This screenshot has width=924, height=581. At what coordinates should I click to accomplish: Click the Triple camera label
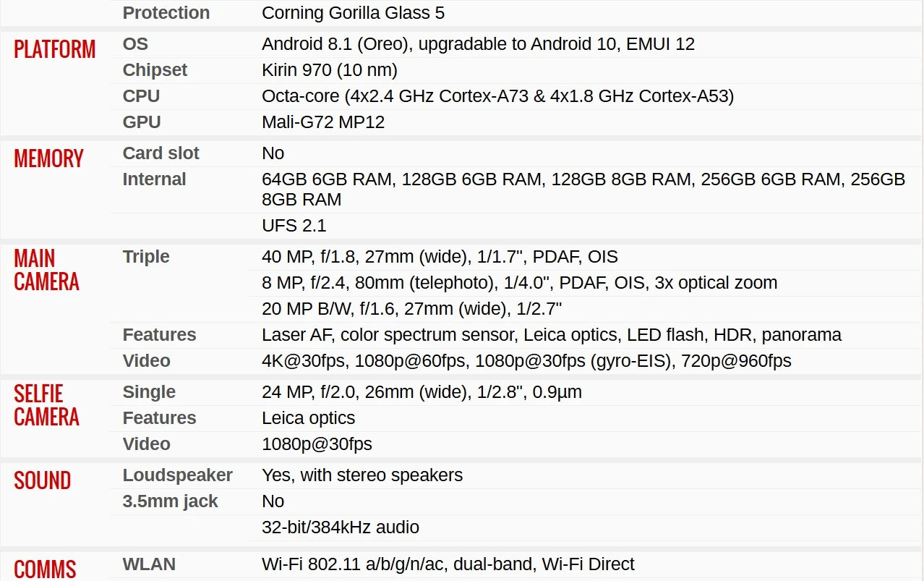click(x=146, y=257)
